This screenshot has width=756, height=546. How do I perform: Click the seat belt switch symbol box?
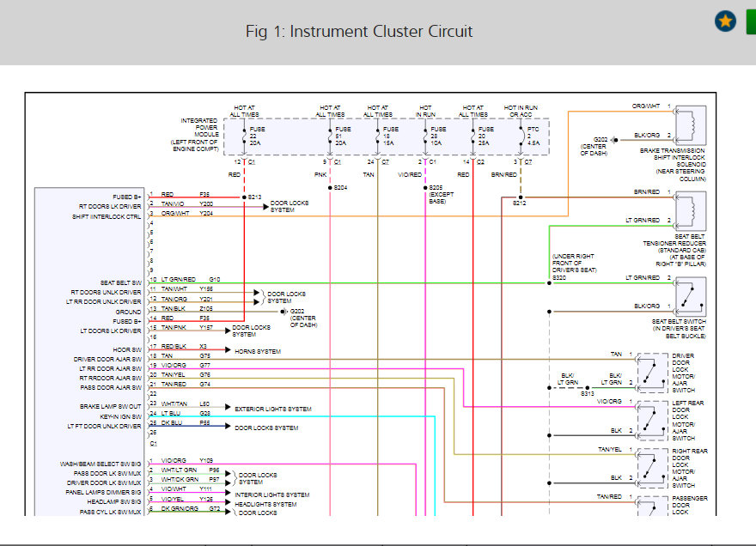tap(691, 297)
